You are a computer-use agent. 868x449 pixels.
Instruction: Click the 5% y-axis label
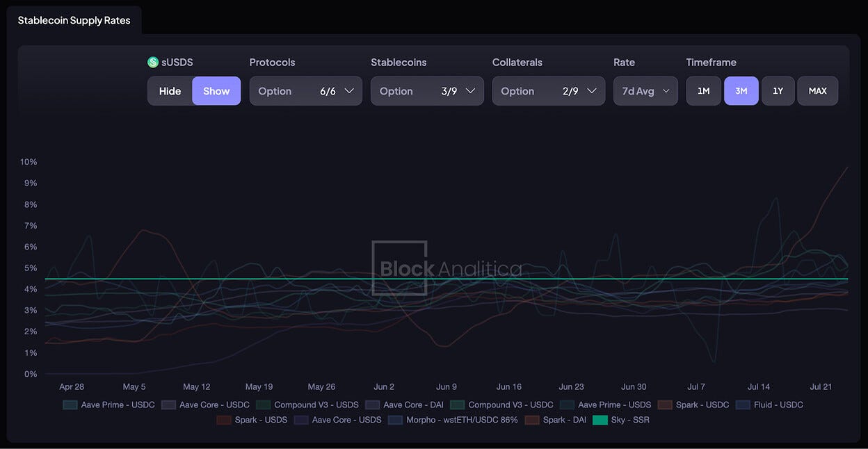coord(31,268)
